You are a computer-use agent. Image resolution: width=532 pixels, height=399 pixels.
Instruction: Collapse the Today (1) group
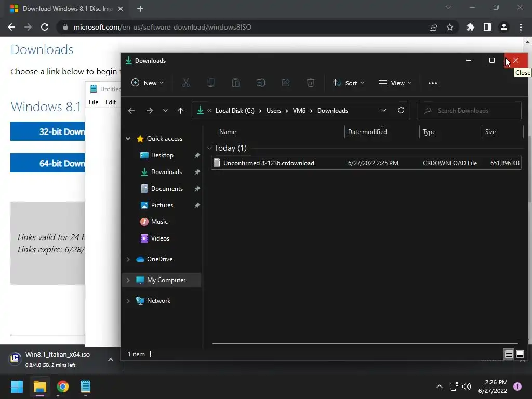pos(209,148)
